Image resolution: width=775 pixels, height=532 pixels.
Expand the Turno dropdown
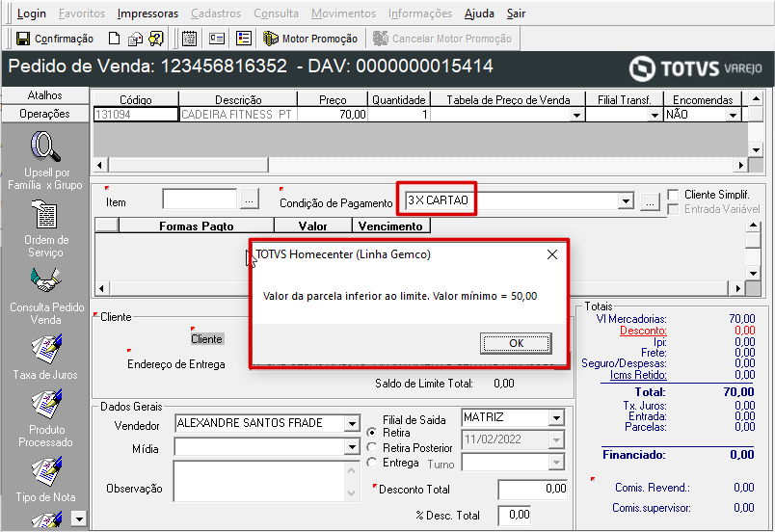[x=556, y=463]
